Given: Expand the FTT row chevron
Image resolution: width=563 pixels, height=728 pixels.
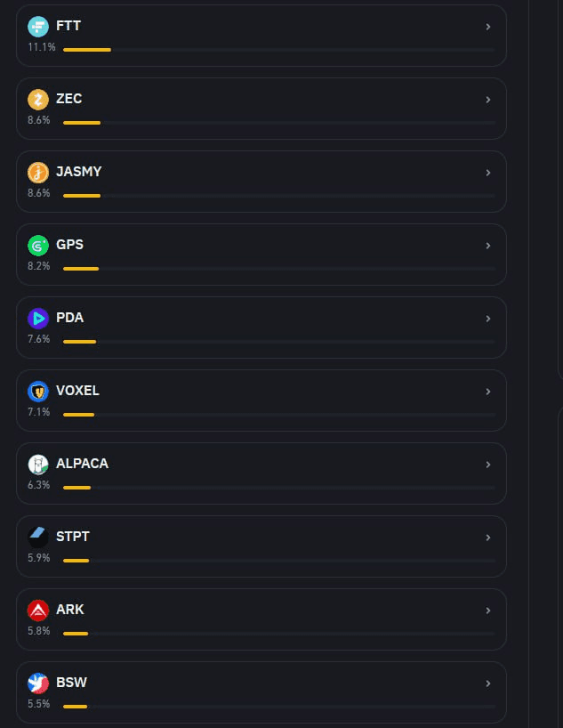Looking at the screenshot, I should click(488, 27).
